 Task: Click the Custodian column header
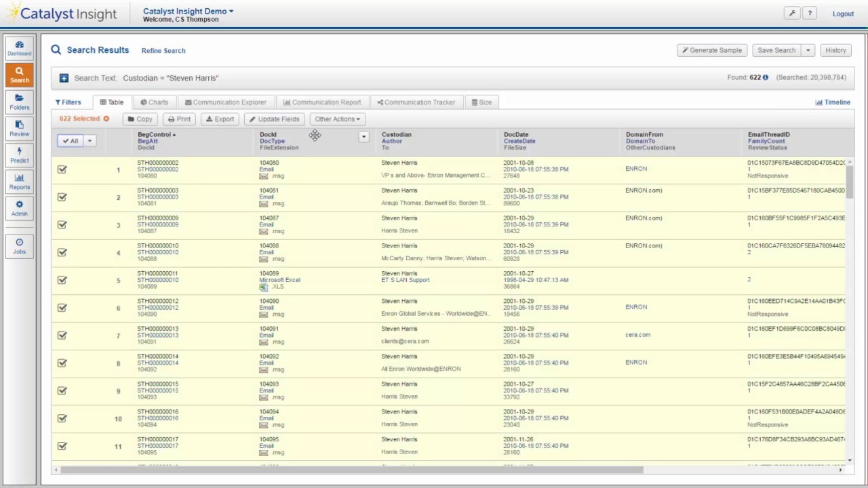397,134
